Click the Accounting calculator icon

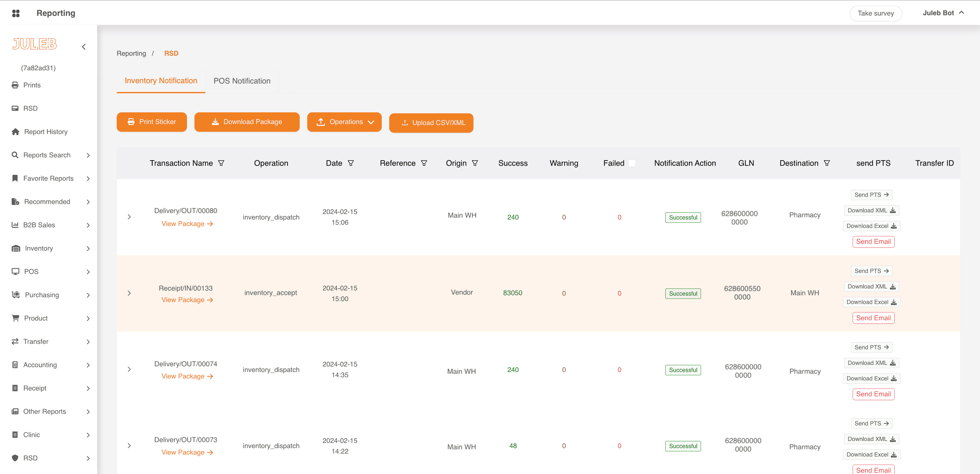(15, 365)
